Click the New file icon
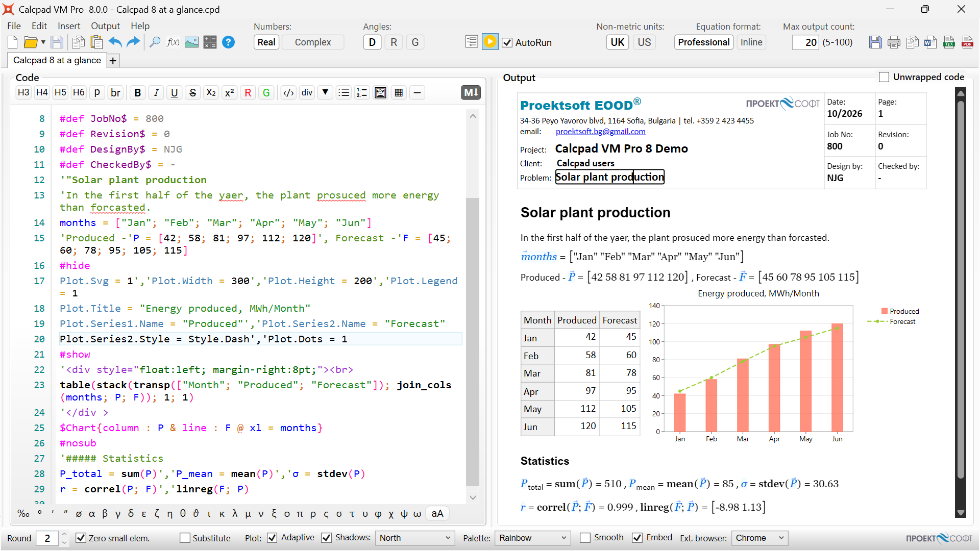This screenshot has width=980, height=551. [x=13, y=42]
